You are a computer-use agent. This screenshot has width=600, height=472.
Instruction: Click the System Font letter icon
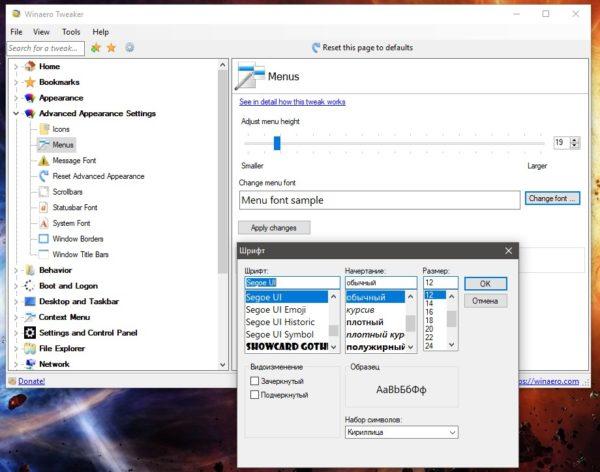pyautogui.click(x=44, y=223)
